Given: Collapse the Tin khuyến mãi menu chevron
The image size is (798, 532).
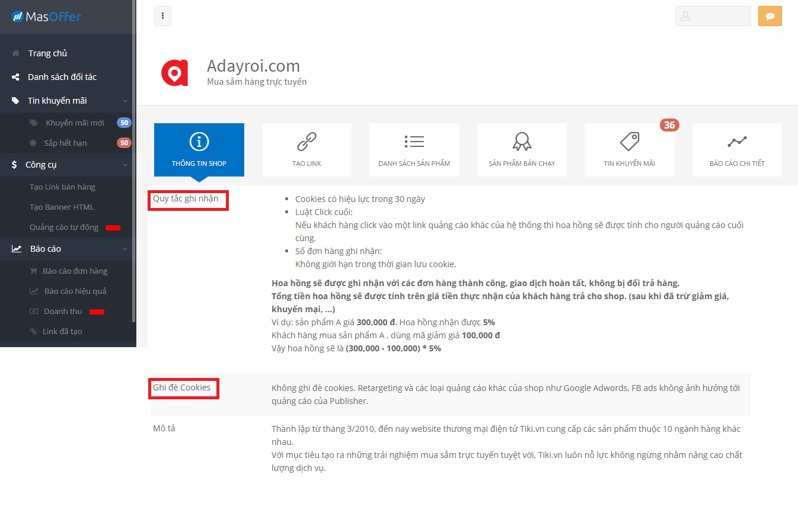Looking at the screenshot, I should point(125,101).
